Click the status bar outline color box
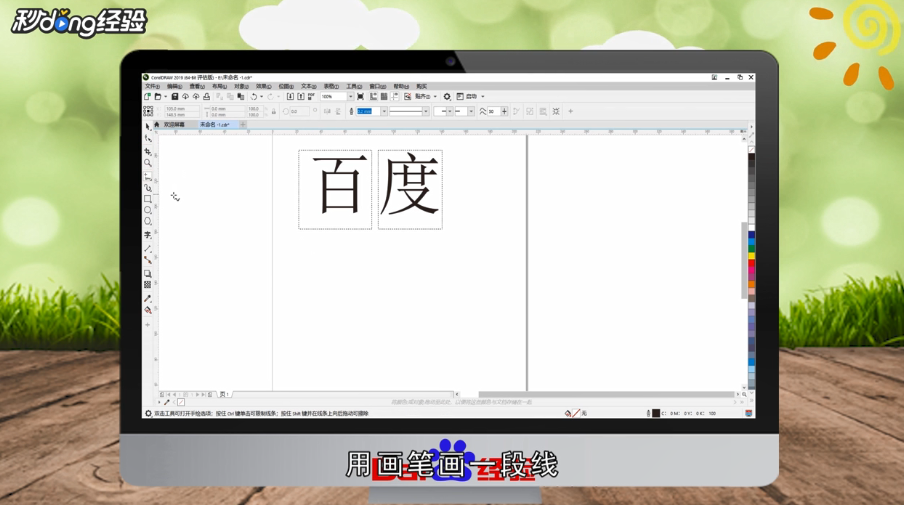Viewport: 904px width, 505px height. [656, 413]
